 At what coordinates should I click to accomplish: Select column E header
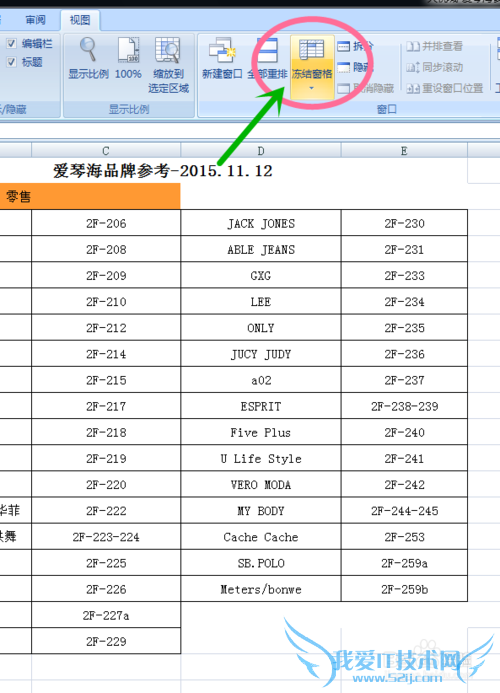[x=404, y=151]
